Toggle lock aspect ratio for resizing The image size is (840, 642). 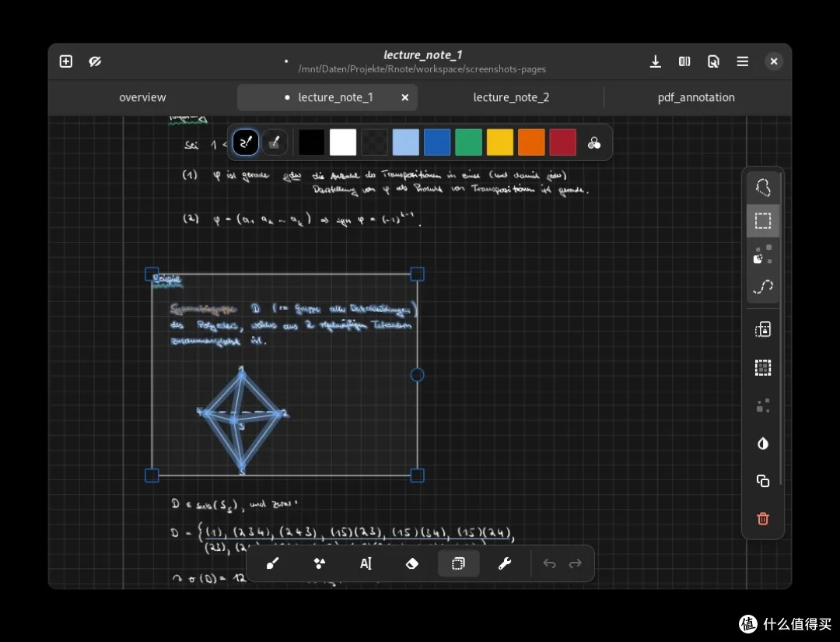pyautogui.click(x=763, y=330)
